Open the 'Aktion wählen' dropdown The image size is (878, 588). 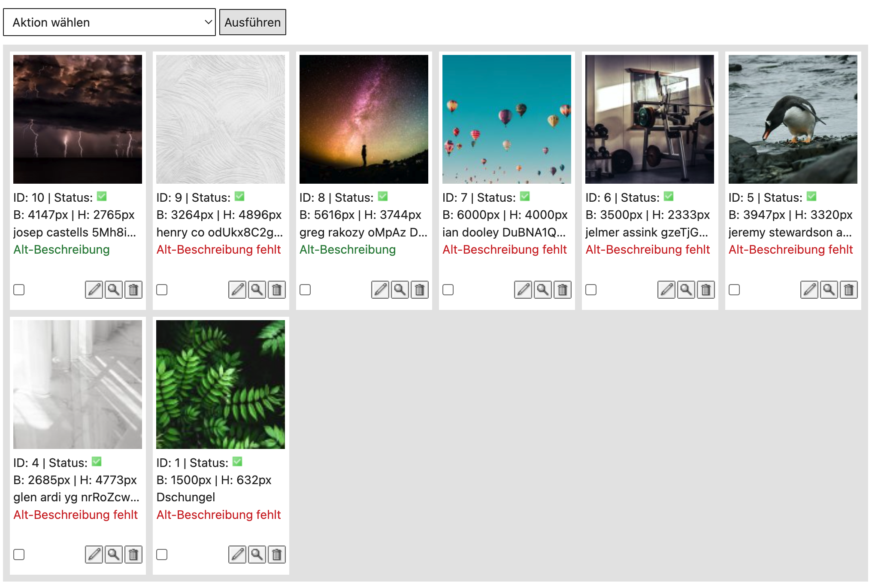[x=109, y=22]
